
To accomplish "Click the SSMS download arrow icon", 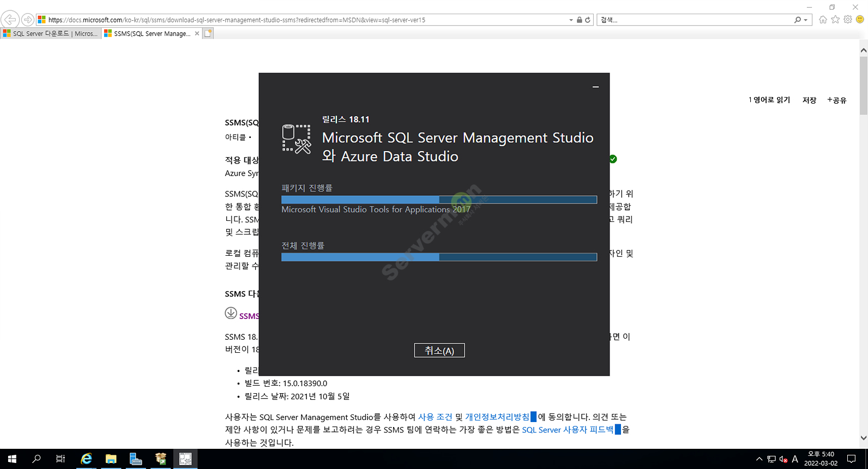I will click(x=231, y=314).
